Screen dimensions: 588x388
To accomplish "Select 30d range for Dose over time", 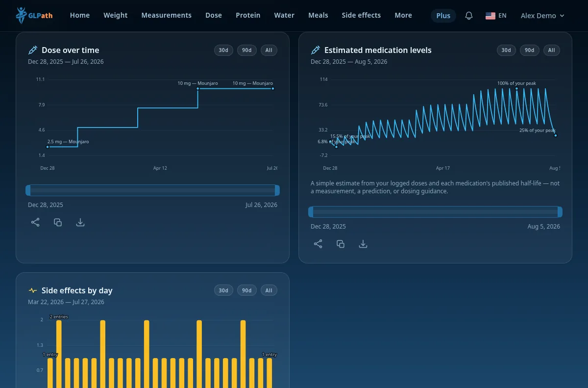I will [223, 50].
